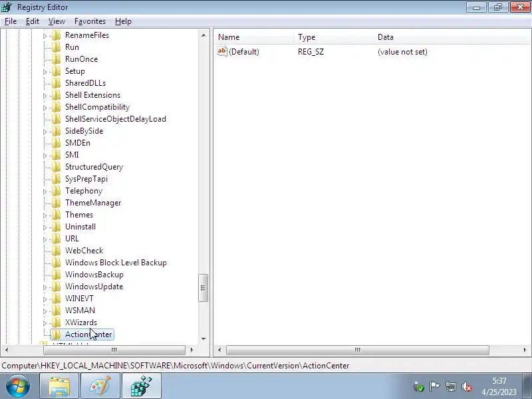Expand the URL key

coord(45,239)
